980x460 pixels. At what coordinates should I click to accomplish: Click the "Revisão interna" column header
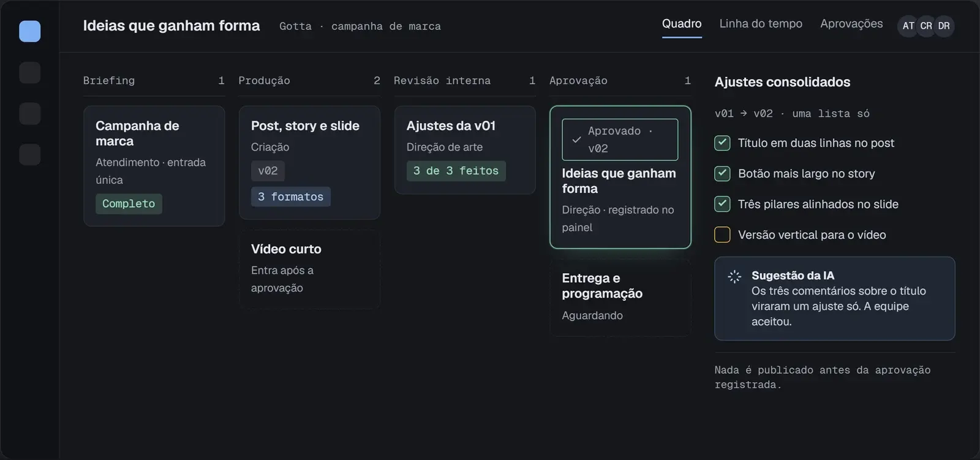pyautogui.click(x=442, y=81)
